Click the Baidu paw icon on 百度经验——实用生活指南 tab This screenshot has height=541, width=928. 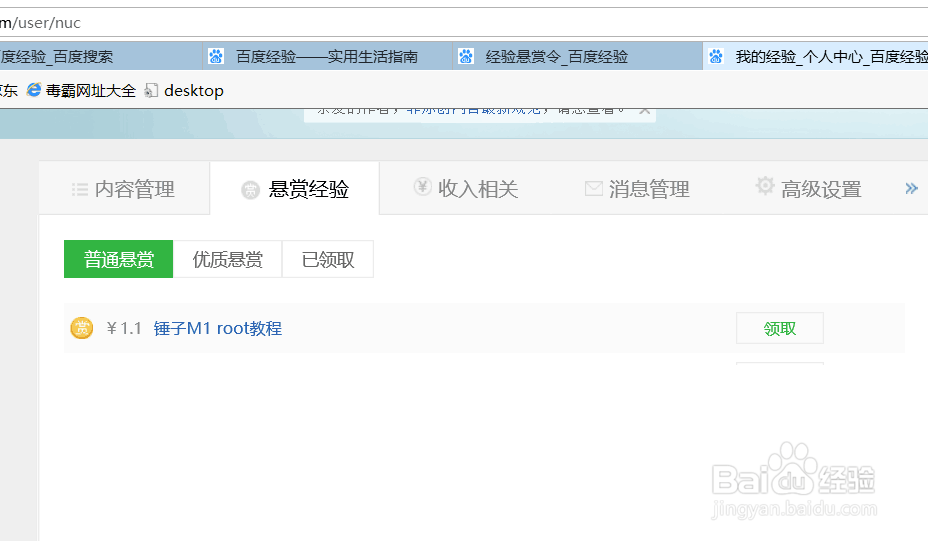click(216, 56)
